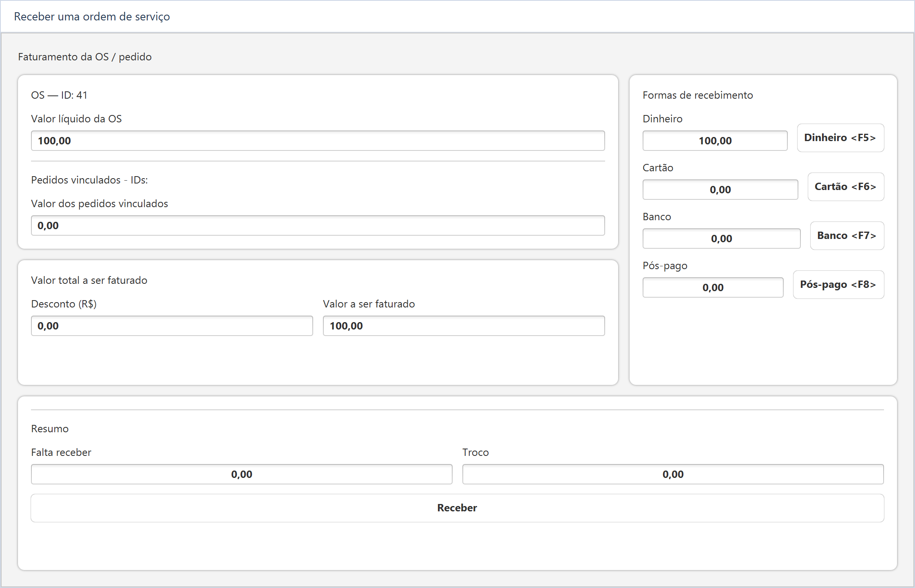Focus the Valor líquido da OS field
Image resolution: width=915 pixels, height=588 pixels.
(x=318, y=141)
